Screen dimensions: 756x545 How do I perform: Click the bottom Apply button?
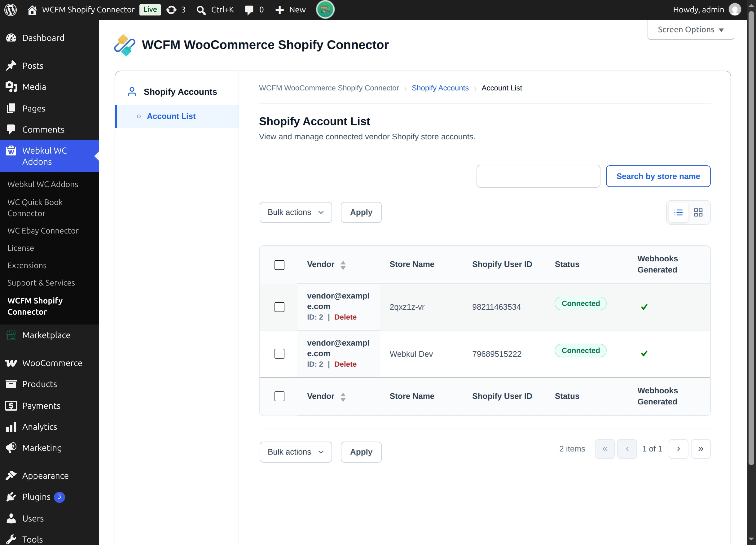point(361,452)
